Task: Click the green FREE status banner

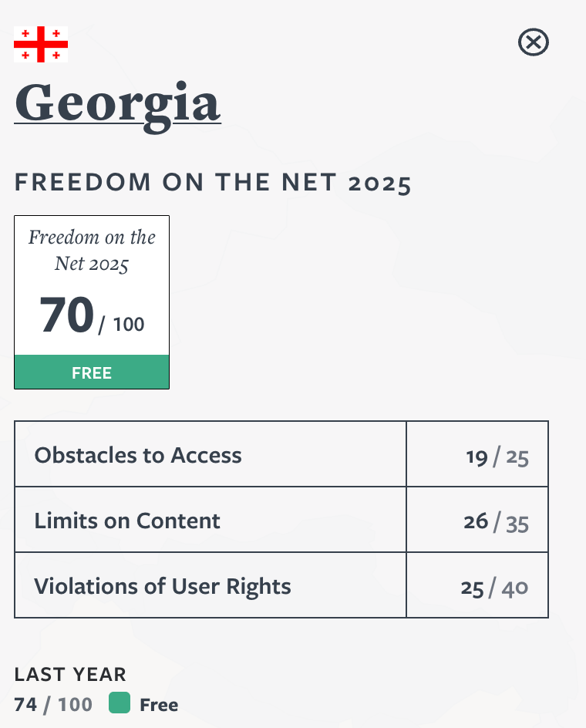Action: [x=92, y=372]
